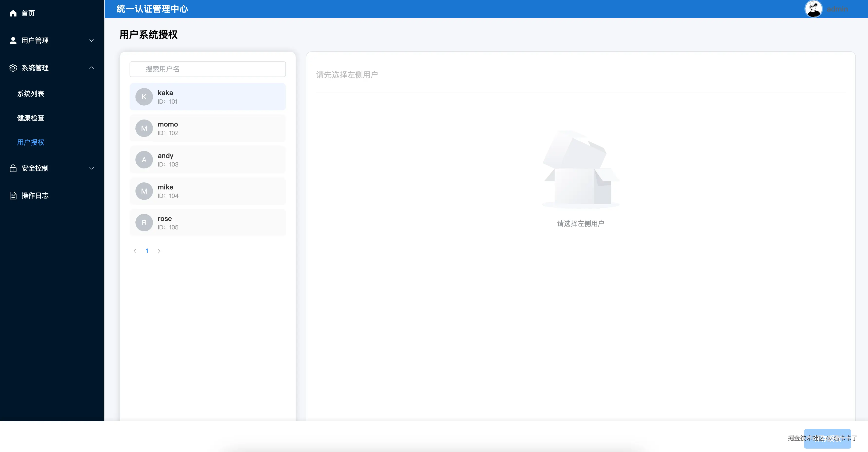The height and width of the screenshot is (452, 868).
Task: Click the security control lock icon
Action: click(x=13, y=168)
